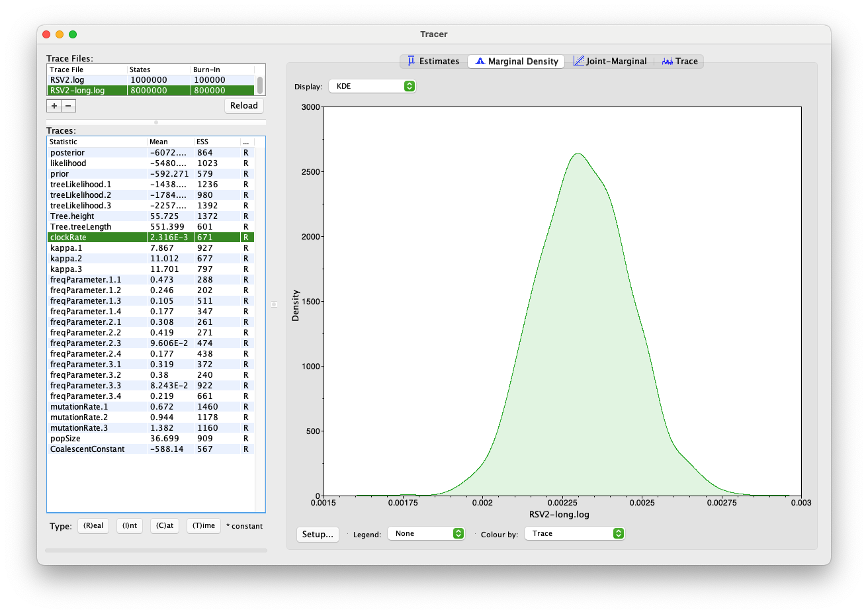The height and width of the screenshot is (614, 868).
Task: Click the ESS column header
Action: click(x=217, y=142)
